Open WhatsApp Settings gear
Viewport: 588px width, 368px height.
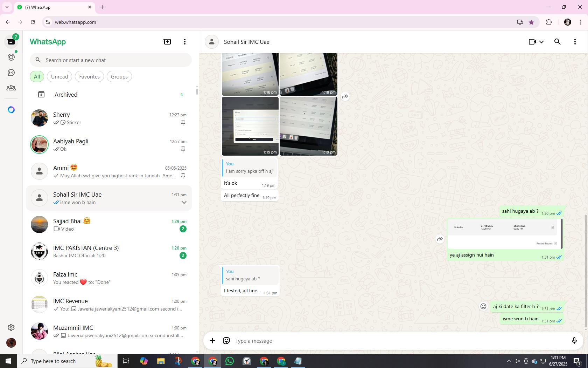coord(11,327)
